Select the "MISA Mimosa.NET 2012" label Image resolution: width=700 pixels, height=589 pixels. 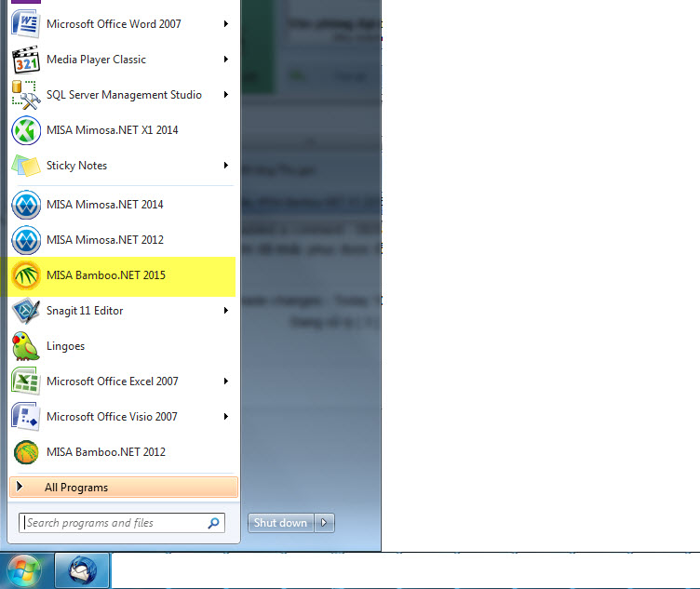105,240
